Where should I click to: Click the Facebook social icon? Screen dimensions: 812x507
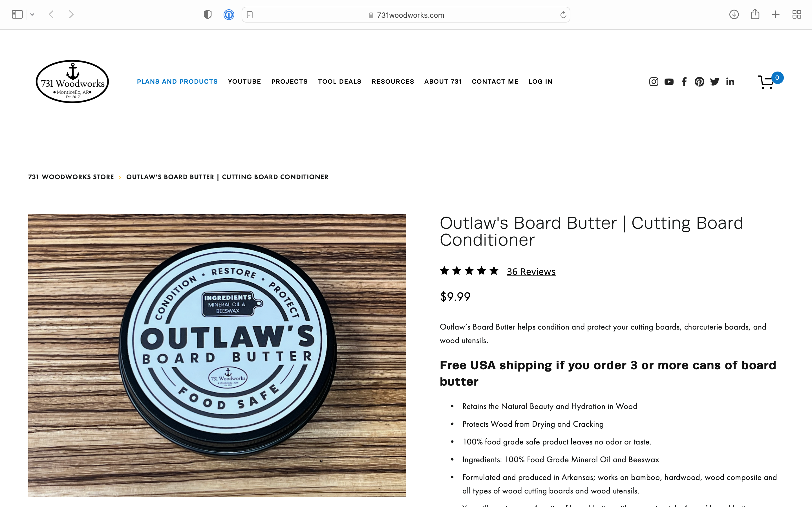[684, 82]
